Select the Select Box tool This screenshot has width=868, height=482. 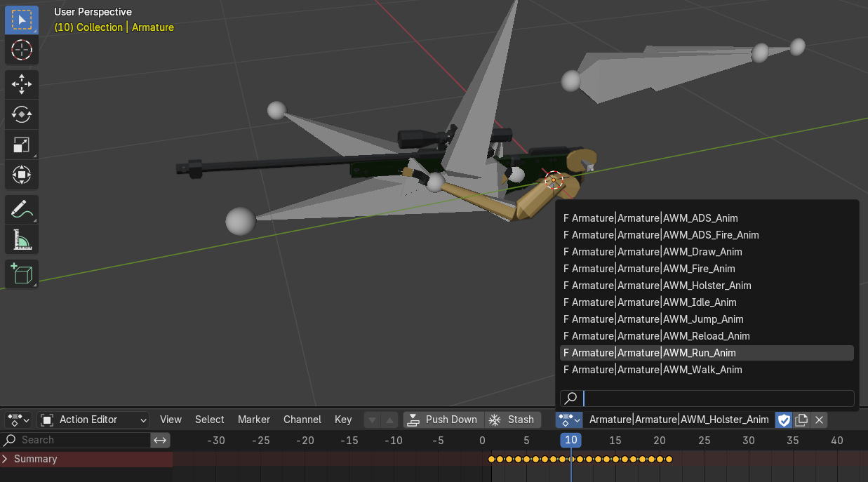(22, 20)
